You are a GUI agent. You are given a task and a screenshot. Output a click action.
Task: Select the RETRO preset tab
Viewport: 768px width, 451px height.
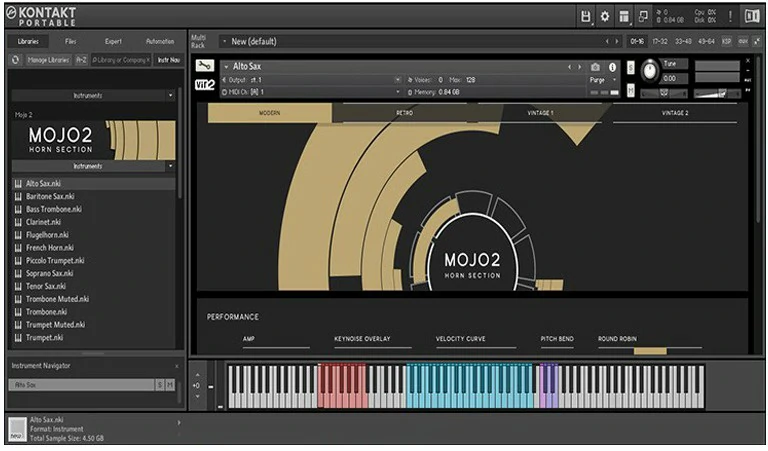[405, 113]
